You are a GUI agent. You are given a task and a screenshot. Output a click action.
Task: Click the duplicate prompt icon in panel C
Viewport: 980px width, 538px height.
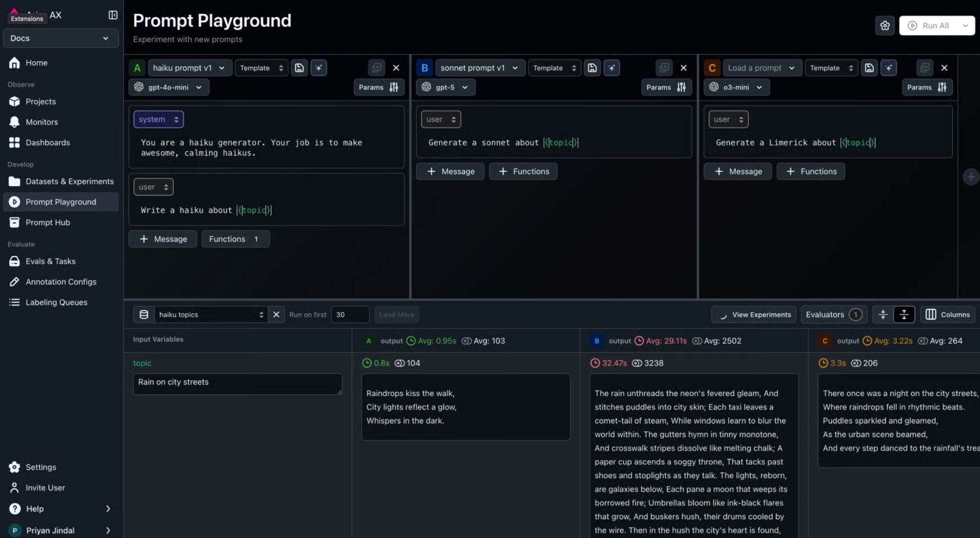tap(924, 68)
